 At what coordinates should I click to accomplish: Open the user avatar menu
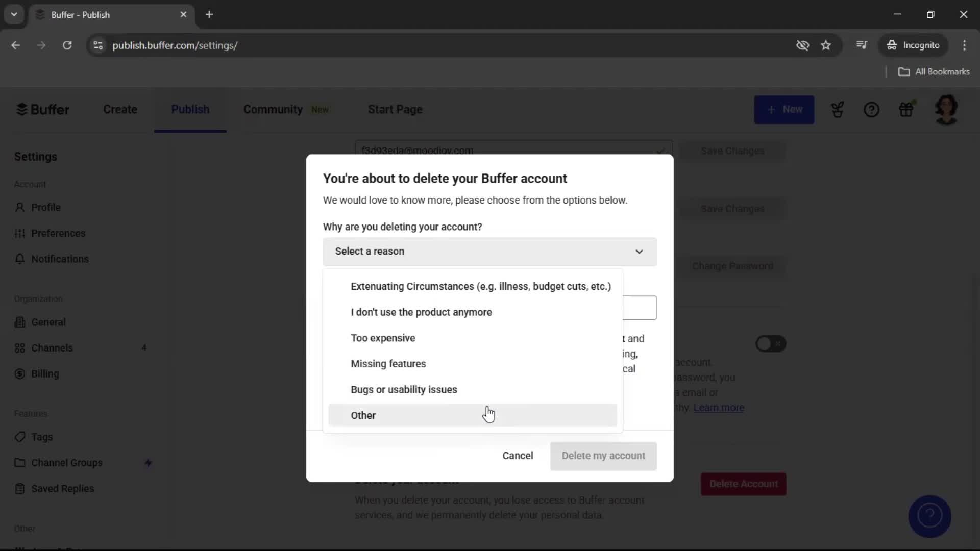click(946, 109)
